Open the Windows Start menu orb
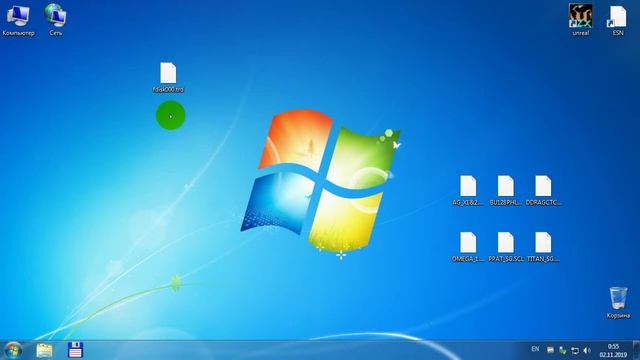Viewport: 640px width, 360px height. 13,350
